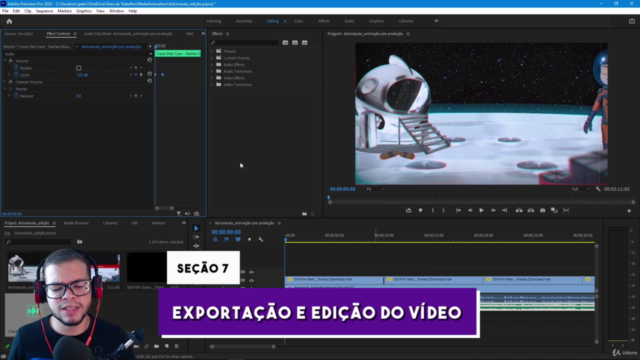Open Program monitor Button Editor plus
This screenshot has width=640, height=360.
[629, 211]
